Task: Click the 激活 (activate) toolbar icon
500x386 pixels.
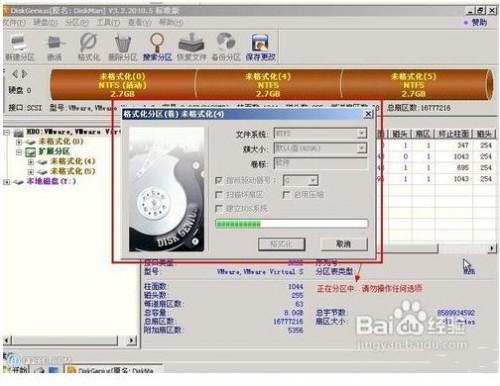Action: click(x=54, y=47)
